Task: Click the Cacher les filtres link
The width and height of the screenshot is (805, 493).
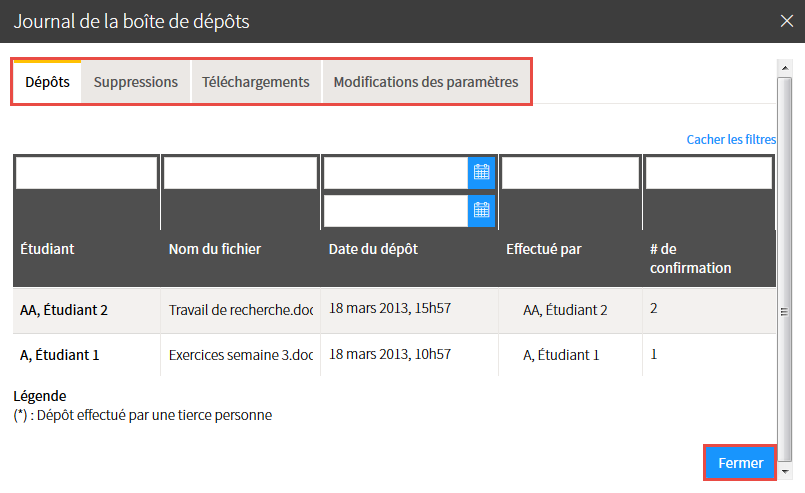Action: pos(730,140)
